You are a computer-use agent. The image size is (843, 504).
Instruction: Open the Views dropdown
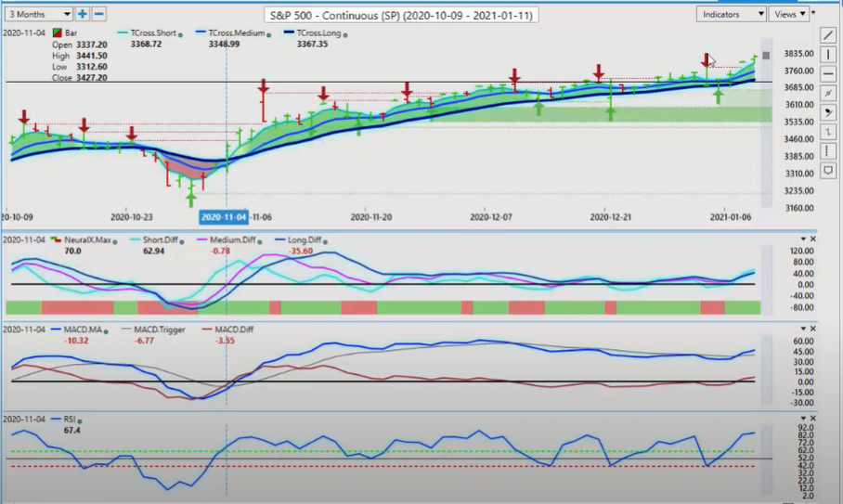789,14
